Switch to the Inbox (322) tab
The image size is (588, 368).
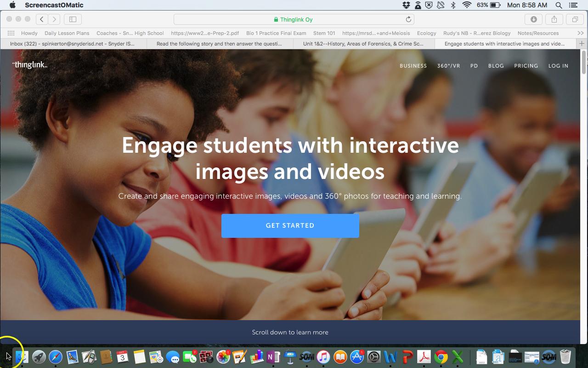click(73, 43)
